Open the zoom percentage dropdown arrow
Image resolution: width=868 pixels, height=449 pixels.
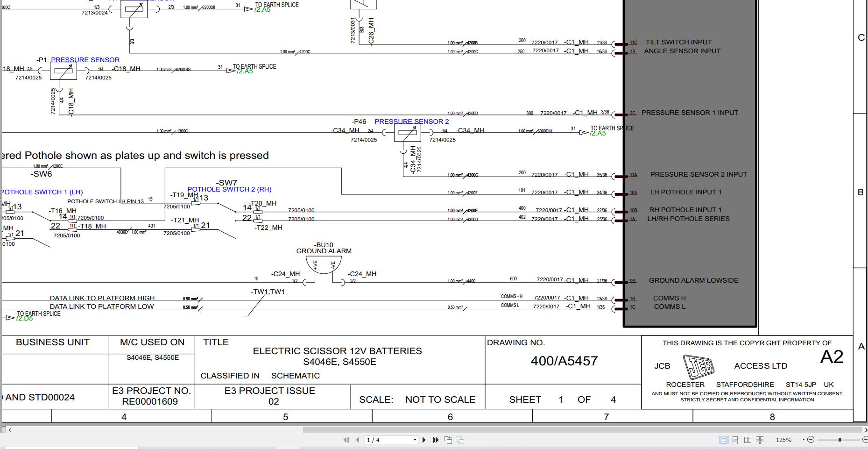pos(804,440)
